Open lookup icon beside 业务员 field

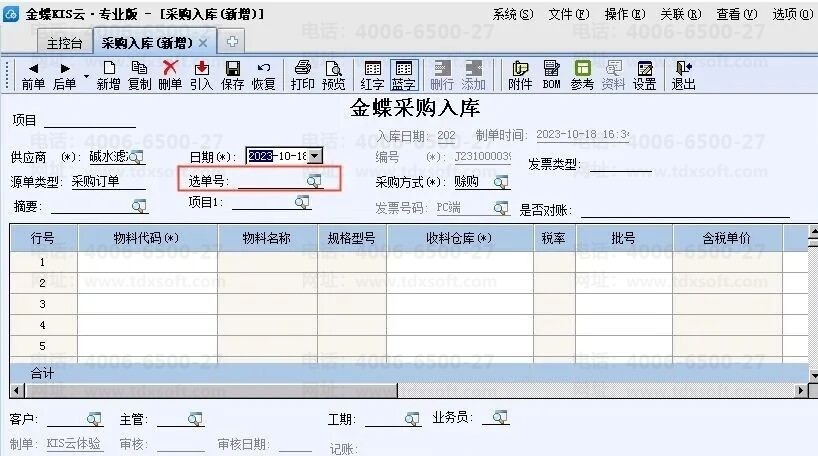(500, 417)
